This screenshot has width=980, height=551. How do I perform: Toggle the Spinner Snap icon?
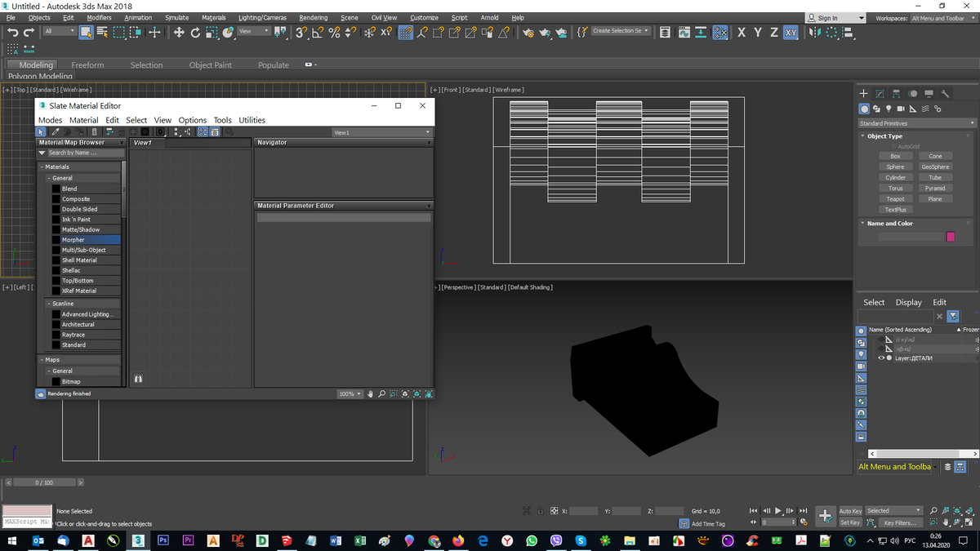point(350,32)
